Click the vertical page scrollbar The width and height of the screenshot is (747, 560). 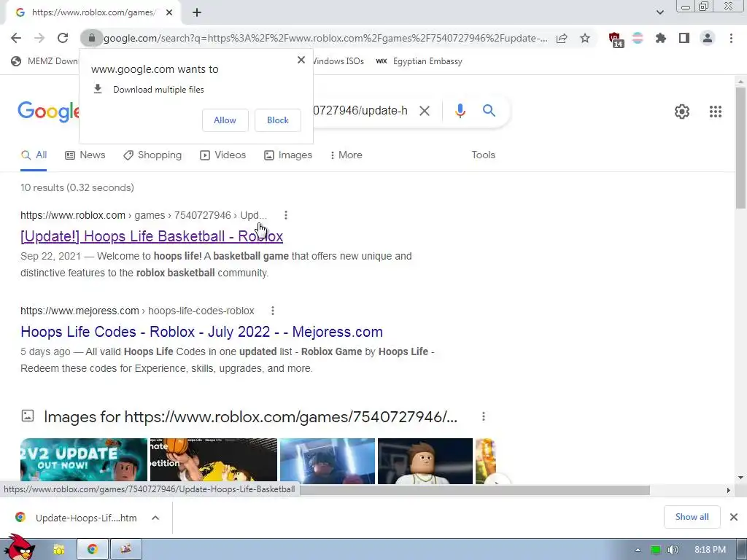tap(740, 148)
